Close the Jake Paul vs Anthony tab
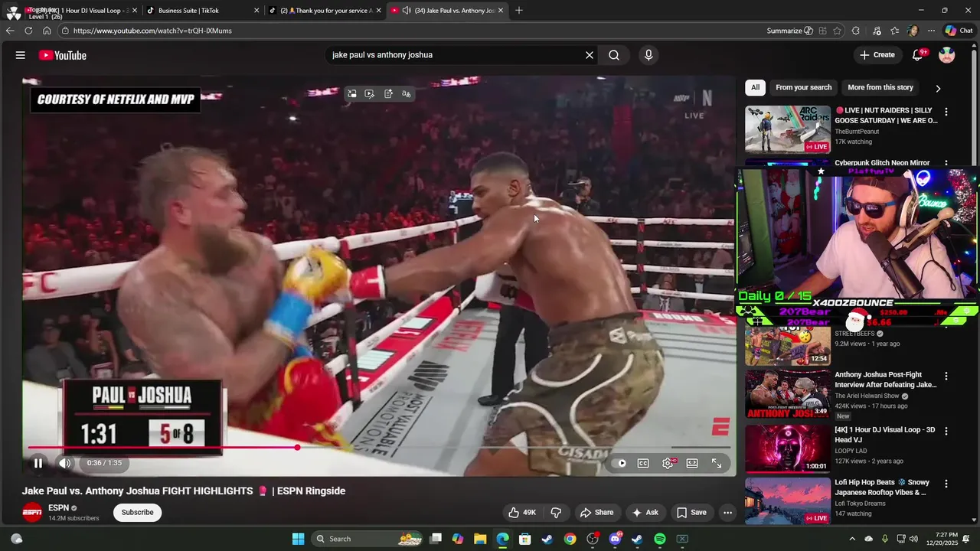980x551 pixels. click(501, 11)
